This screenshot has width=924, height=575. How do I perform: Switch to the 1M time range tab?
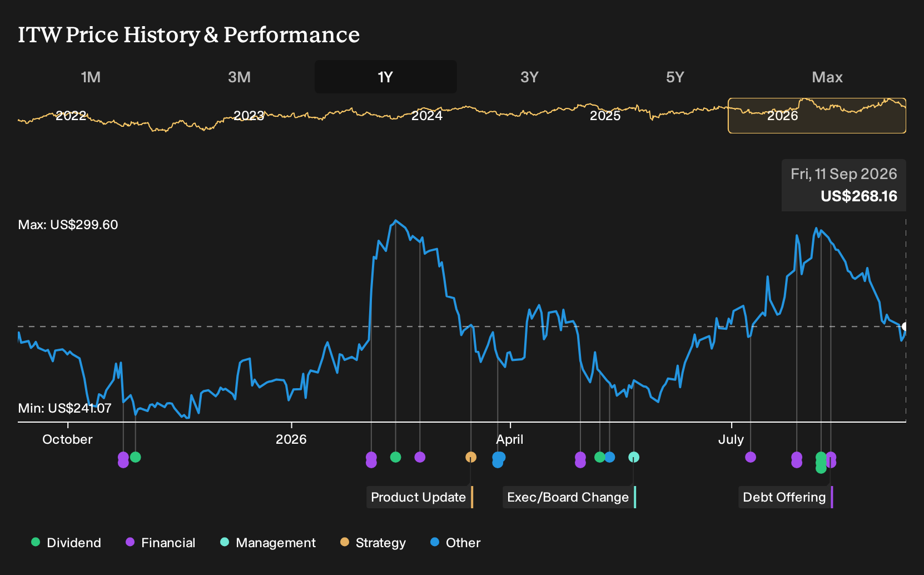click(91, 77)
